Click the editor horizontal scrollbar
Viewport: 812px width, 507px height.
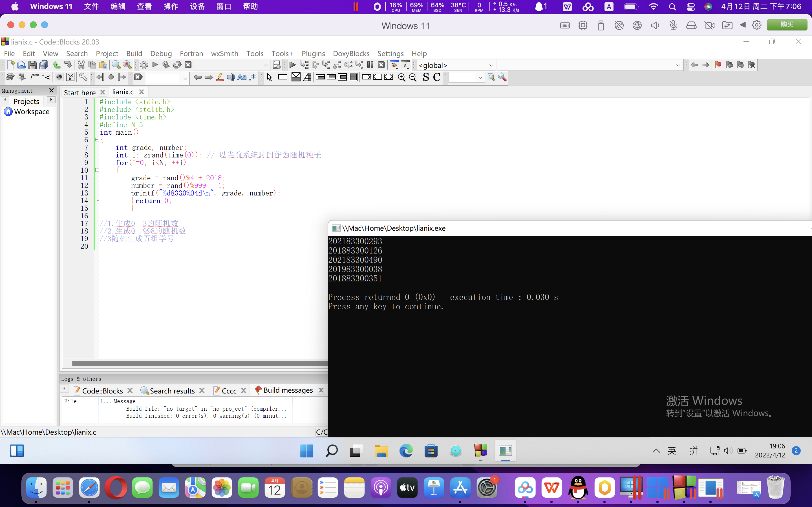(x=199, y=363)
